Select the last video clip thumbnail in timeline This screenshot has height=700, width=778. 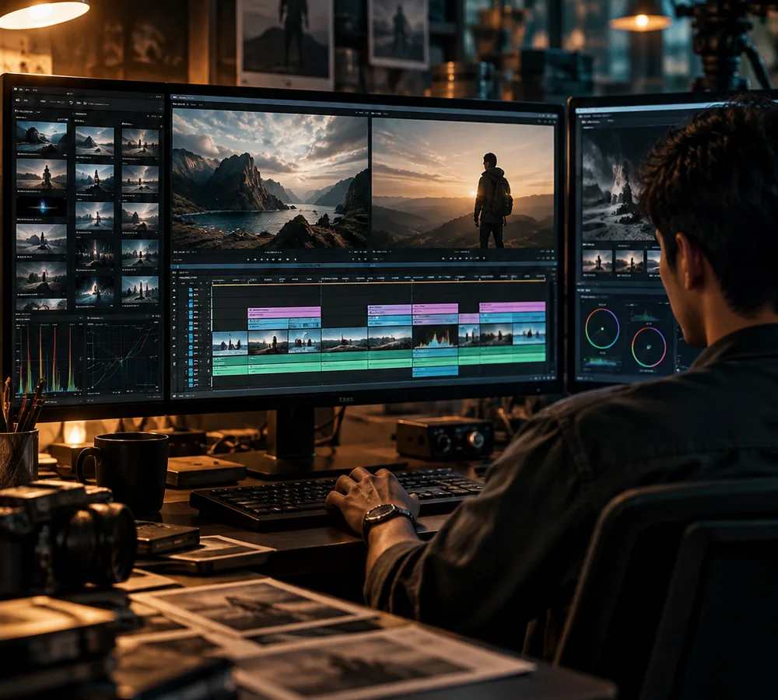tap(529, 334)
